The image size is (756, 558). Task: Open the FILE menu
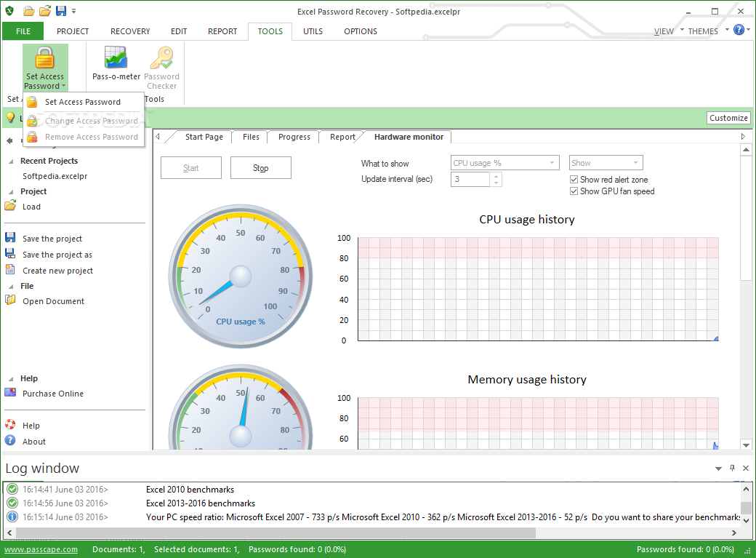[23, 31]
